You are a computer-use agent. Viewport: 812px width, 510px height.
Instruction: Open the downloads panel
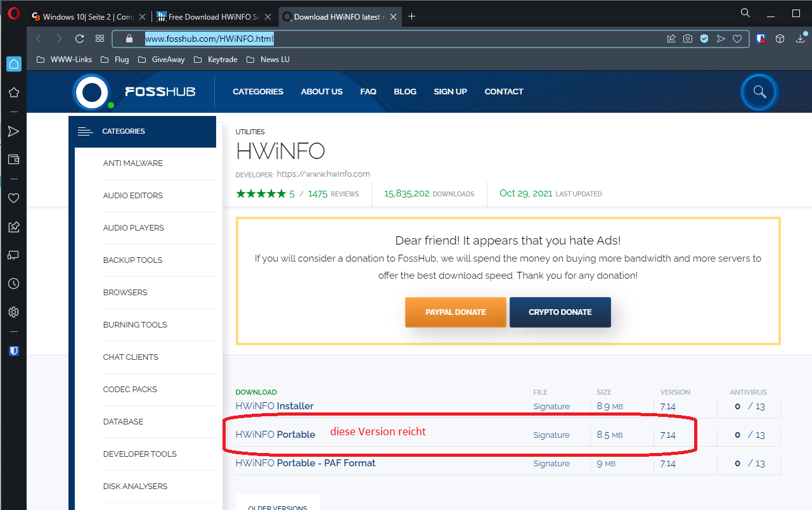[x=800, y=39]
